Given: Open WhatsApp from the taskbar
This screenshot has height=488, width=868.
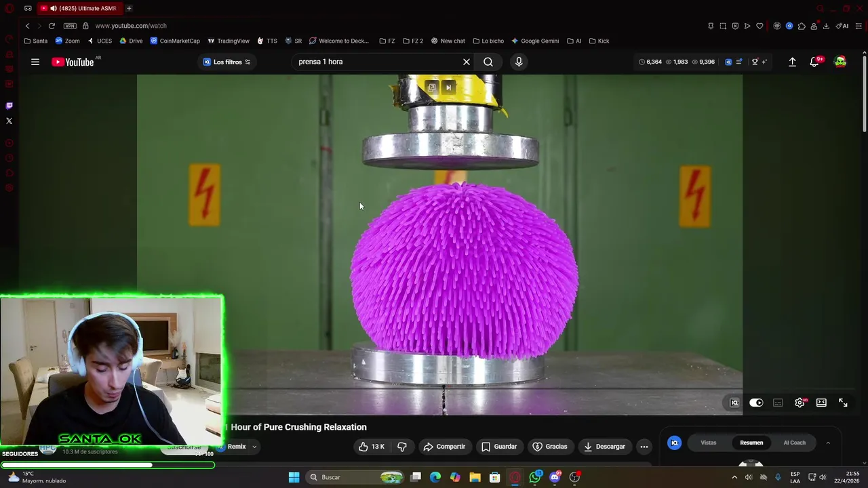Looking at the screenshot, I should [535, 477].
